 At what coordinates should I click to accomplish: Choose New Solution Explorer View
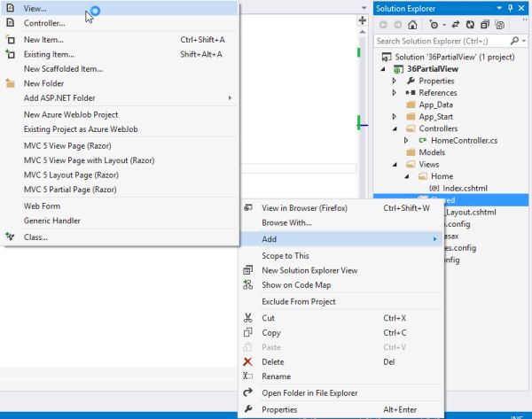point(341,270)
